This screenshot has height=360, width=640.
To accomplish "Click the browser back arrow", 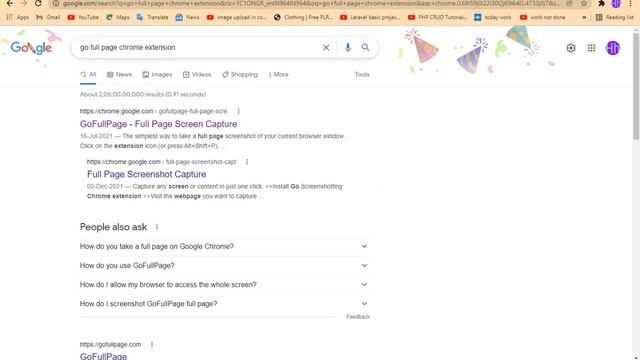I will (x=9, y=3).
